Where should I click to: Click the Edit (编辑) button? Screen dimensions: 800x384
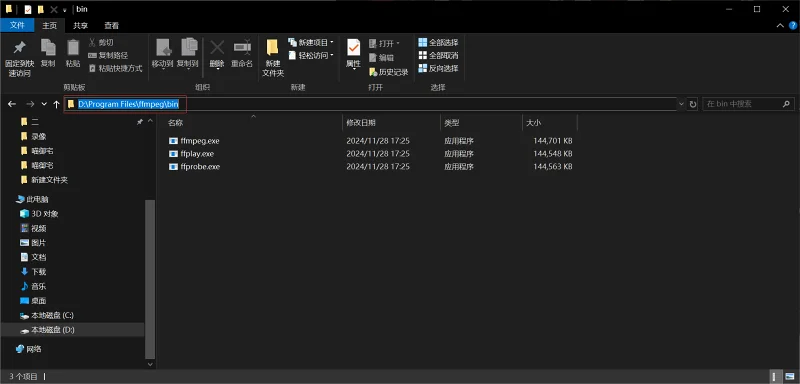click(x=382, y=58)
